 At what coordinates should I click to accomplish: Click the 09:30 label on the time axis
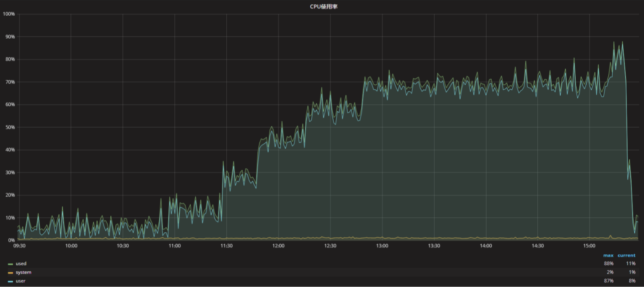(x=20, y=246)
